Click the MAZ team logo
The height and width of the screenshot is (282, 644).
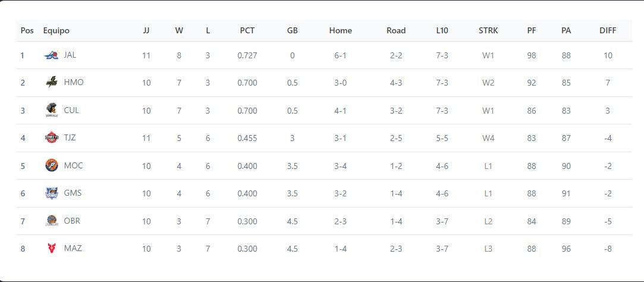[52, 248]
